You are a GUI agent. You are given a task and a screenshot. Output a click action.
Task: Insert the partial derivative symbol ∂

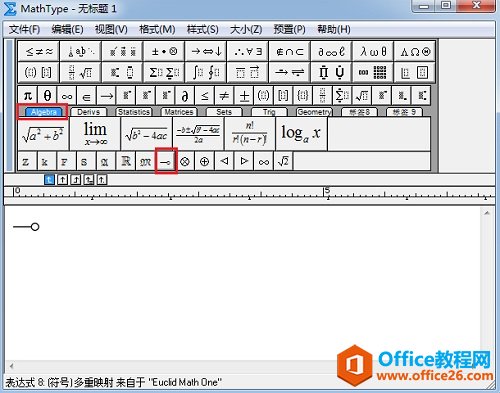coord(185,96)
